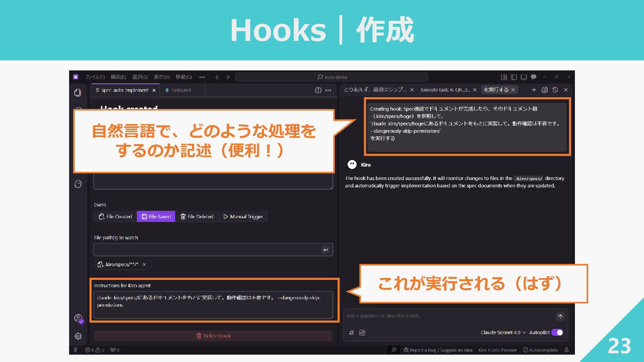
Task: Open the 移動(G) menu
Action: (x=184, y=77)
